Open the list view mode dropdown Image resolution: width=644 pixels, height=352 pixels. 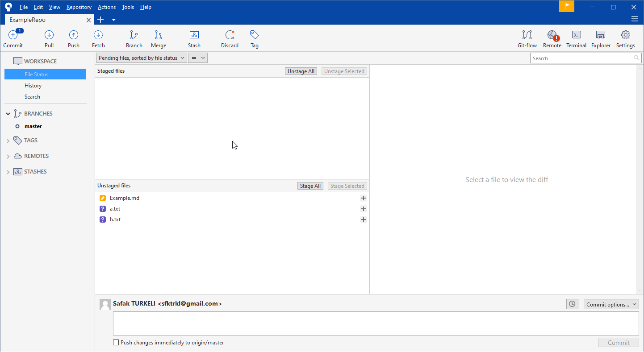point(198,58)
